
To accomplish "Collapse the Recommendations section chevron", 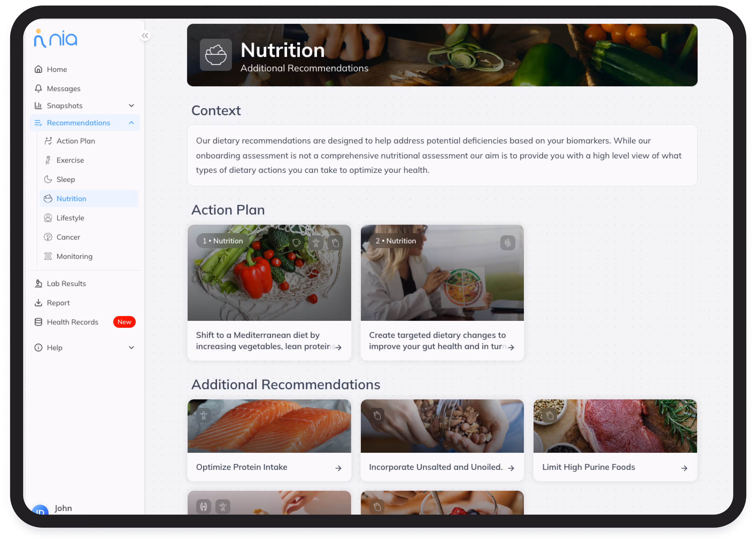I will [131, 123].
